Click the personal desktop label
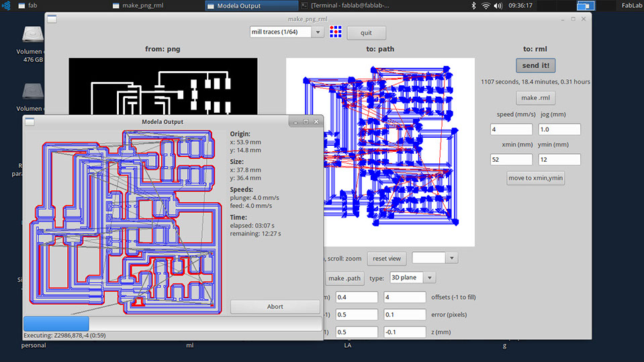The width and height of the screenshot is (644, 362). tap(34, 345)
